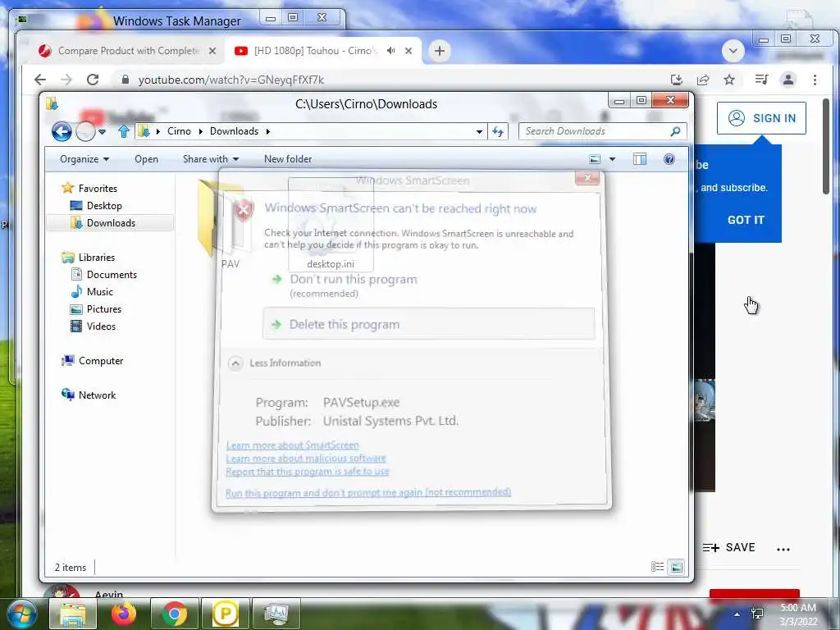Open Chrome profile icon
Image resolution: width=840 pixels, height=630 pixels.
788,80
